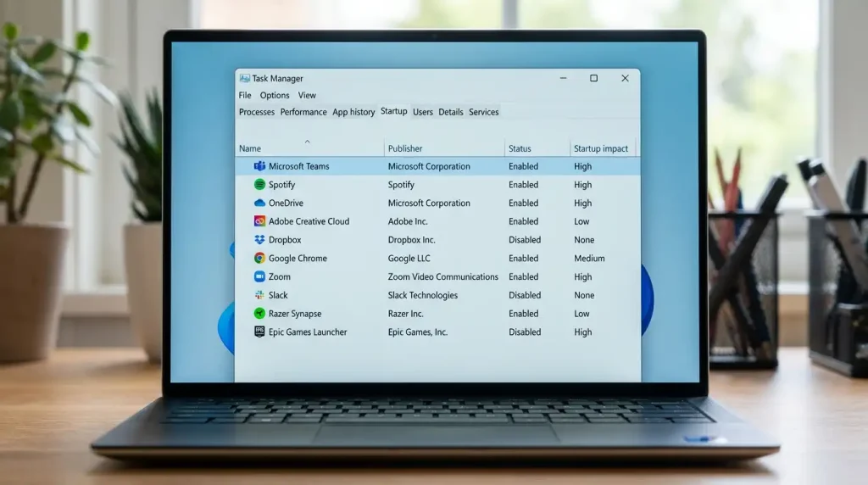This screenshot has height=485, width=868.
Task: Click the Enabled status of Spotify
Action: click(523, 184)
